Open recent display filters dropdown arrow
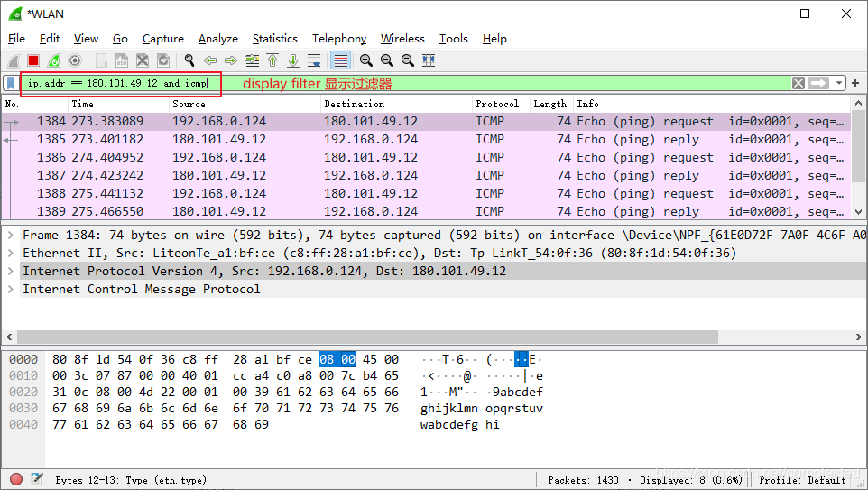This screenshot has width=868, height=490. click(x=839, y=83)
